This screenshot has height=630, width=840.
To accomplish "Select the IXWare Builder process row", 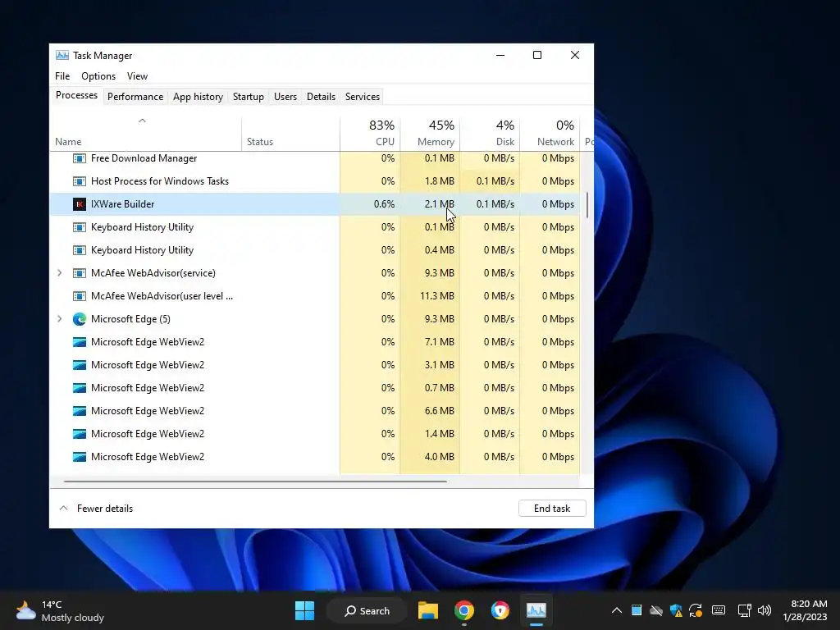I will [315, 204].
